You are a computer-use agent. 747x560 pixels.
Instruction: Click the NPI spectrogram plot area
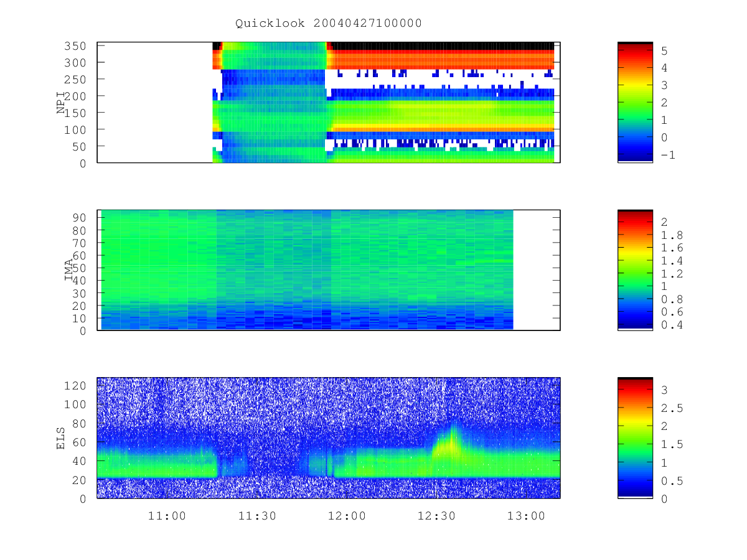click(329, 102)
